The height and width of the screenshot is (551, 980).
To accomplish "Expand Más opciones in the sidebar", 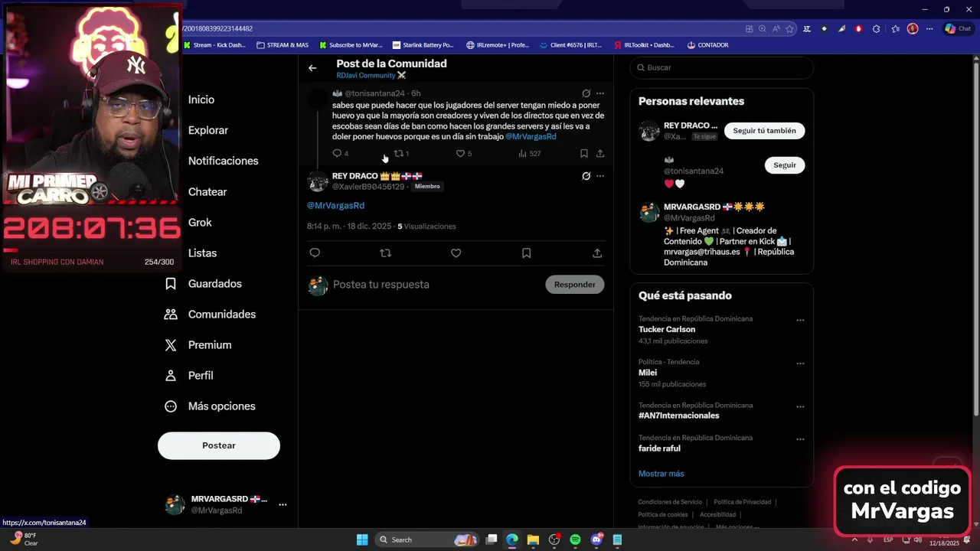I will (x=211, y=406).
